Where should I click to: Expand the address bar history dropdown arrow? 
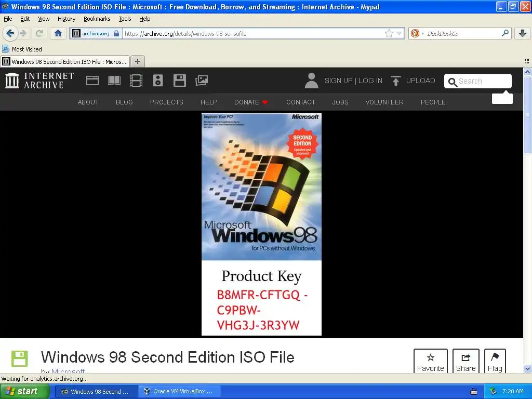tap(400, 33)
